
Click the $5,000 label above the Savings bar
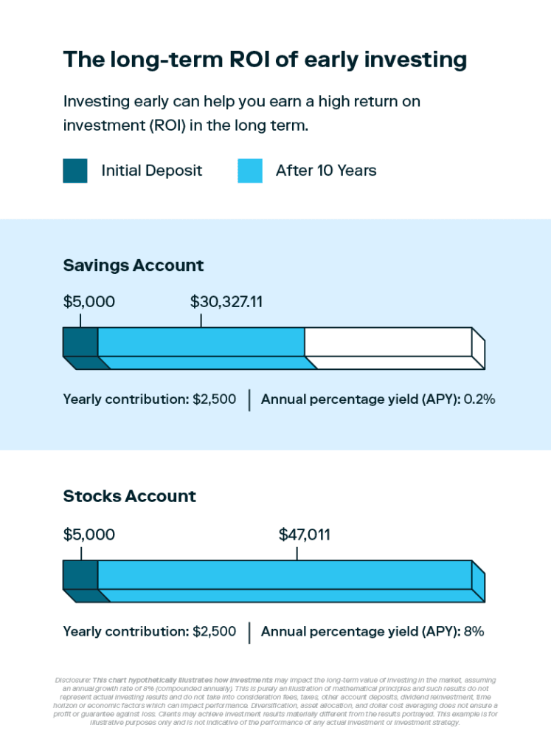tap(89, 301)
